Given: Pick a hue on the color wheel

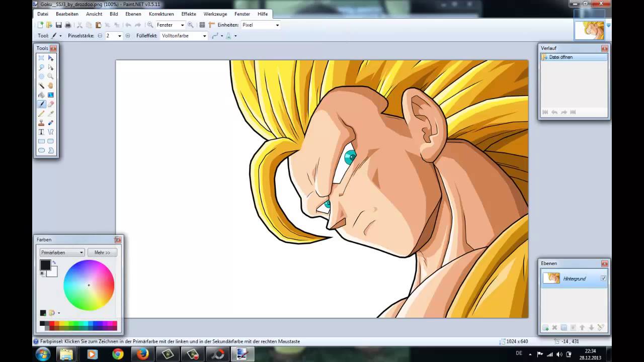Looking at the screenshot, I should pyautogui.click(x=89, y=285).
